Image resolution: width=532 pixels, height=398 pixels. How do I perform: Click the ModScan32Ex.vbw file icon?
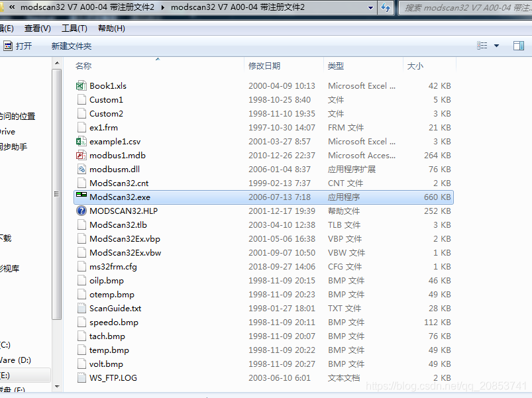click(x=81, y=252)
